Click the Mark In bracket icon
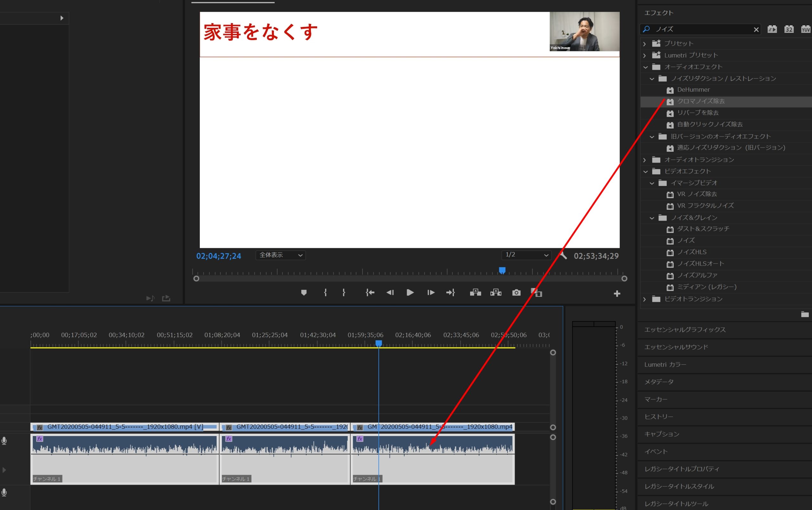Viewport: 812px width, 510px height. tap(325, 292)
